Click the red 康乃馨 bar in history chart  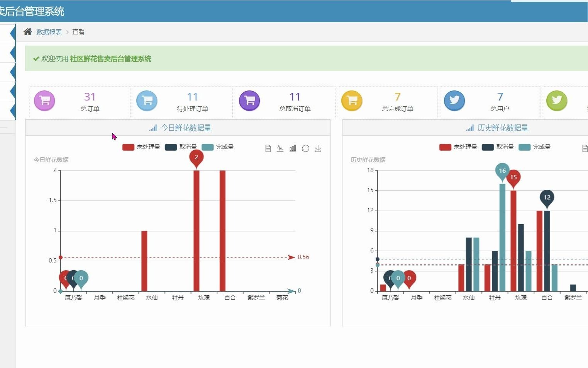tap(383, 288)
